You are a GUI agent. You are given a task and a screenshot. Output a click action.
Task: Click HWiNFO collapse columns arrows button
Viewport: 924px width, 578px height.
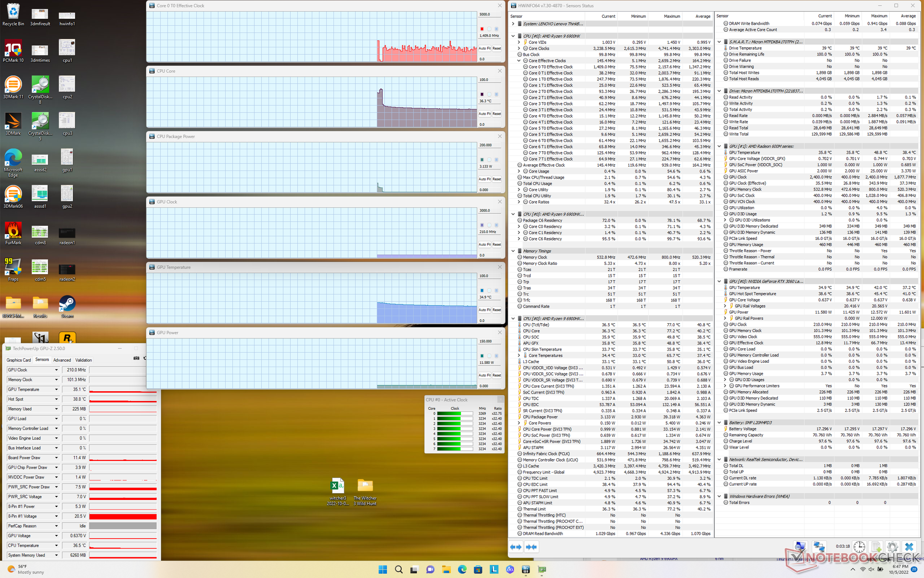531,547
